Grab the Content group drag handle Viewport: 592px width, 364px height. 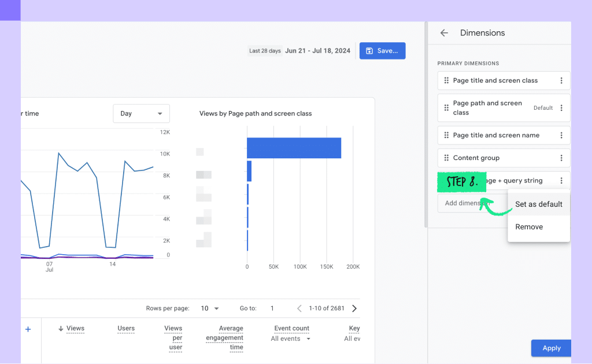coord(446,158)
